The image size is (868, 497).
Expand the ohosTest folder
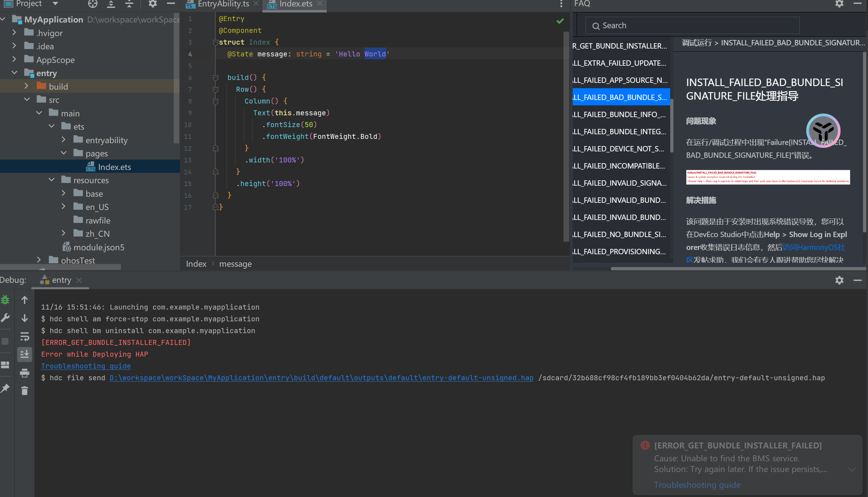[x=39, y=260]
